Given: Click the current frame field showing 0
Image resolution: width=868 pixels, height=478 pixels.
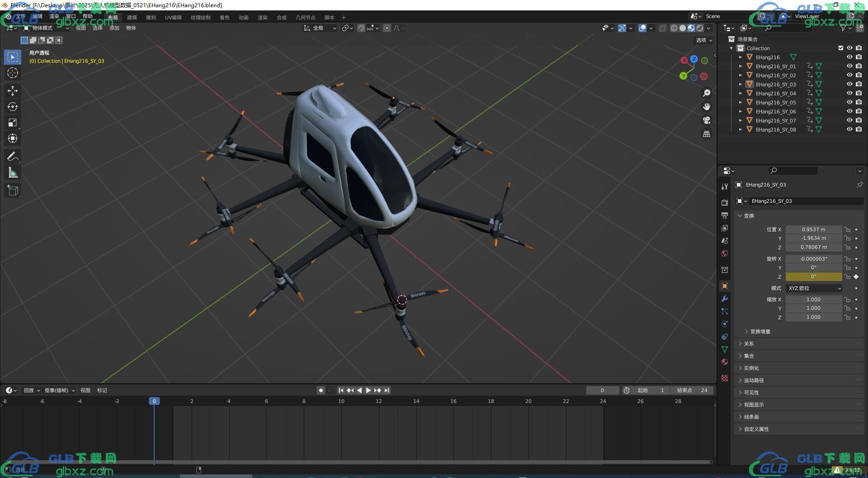Looking at the screenshot, I should pyautogui.click(x=603, y=390).
